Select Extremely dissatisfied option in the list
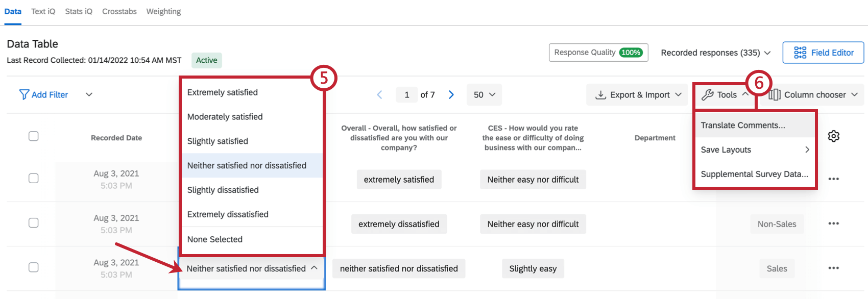 [x=228, y=214]
